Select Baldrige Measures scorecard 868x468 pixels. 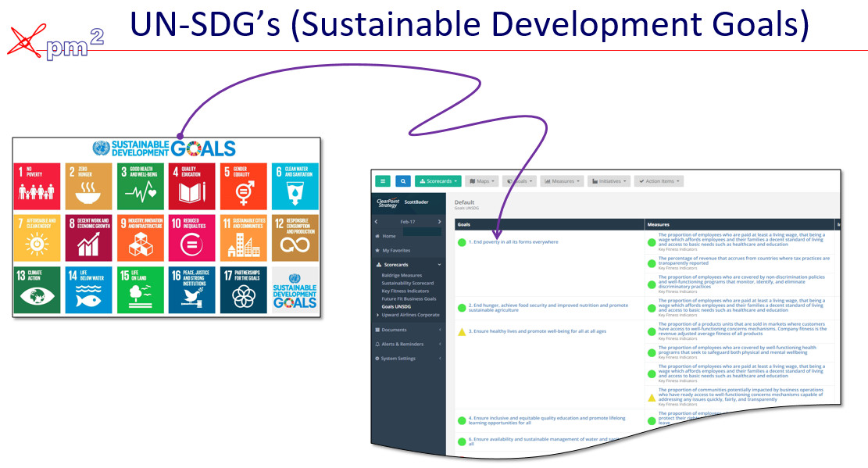[402, 275]
